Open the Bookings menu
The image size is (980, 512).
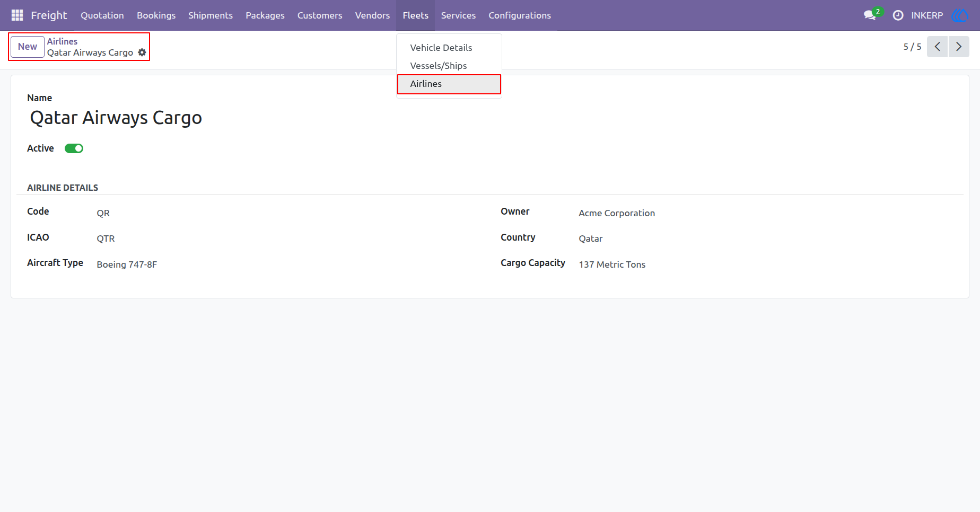(x=156, y=15)
